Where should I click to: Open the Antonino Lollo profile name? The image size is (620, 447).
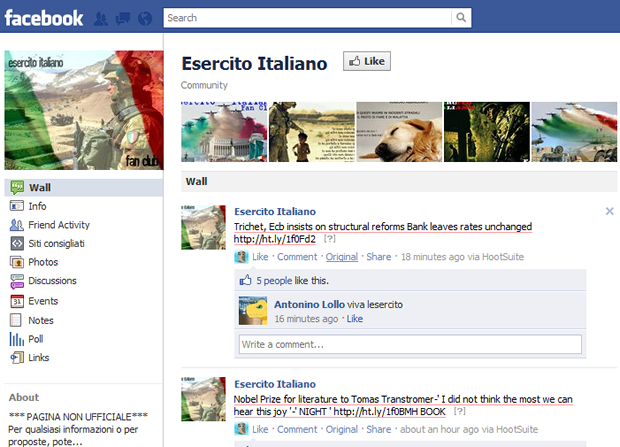point(309,304)
